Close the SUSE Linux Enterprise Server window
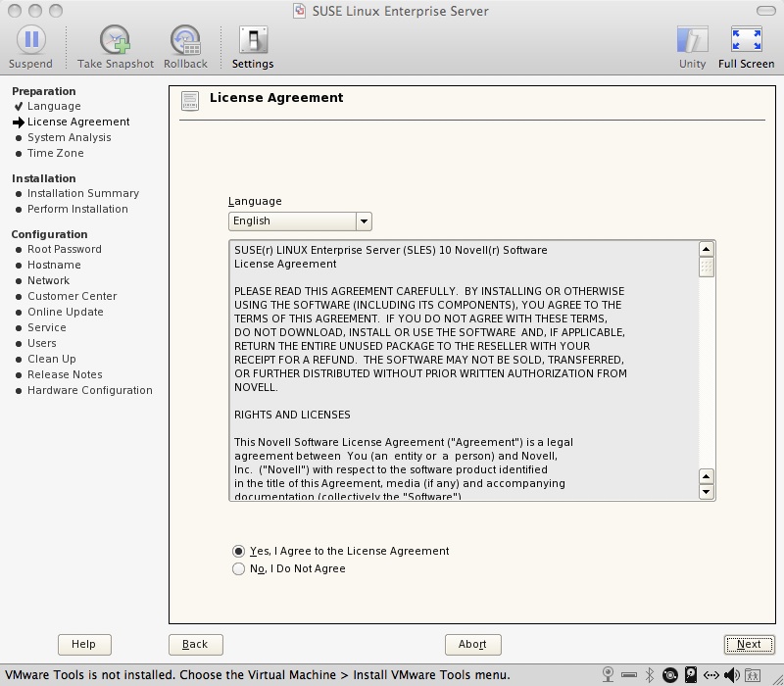This screenshot has width=784, height=686. click(x=15, y=11)
